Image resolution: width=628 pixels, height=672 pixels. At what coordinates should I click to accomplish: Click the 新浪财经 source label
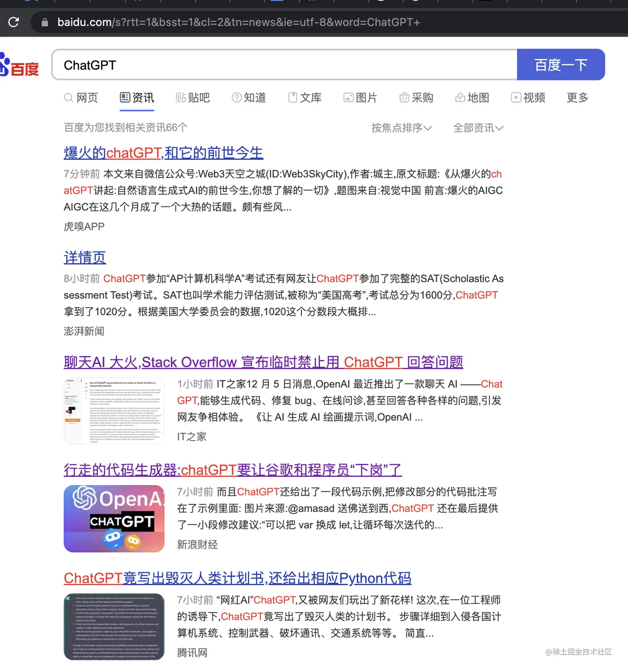pyautogui.click(x=197, y=544)
